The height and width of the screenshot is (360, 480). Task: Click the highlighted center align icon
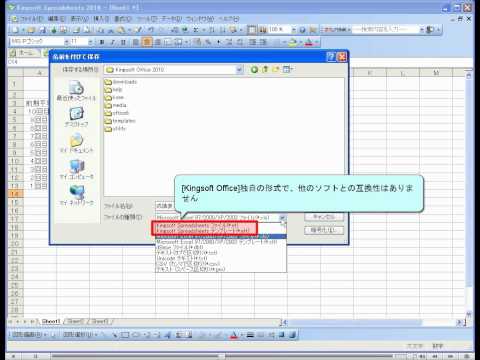(x=147, y=42)
